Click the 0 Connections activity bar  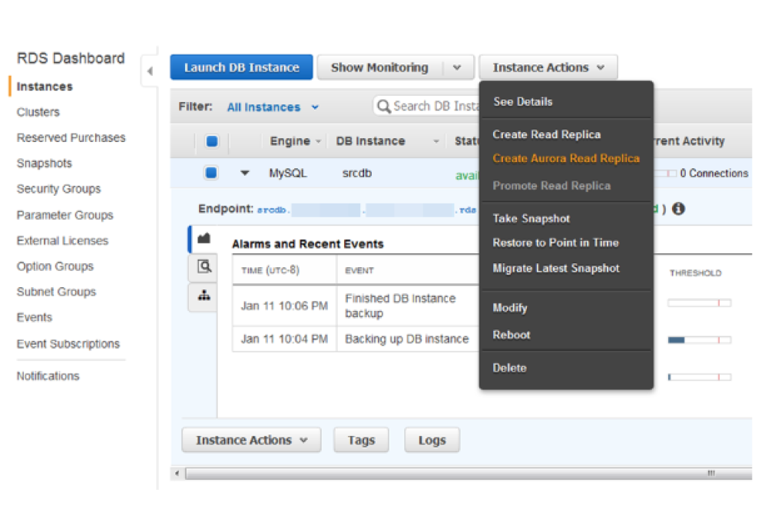tap(665, 173)
